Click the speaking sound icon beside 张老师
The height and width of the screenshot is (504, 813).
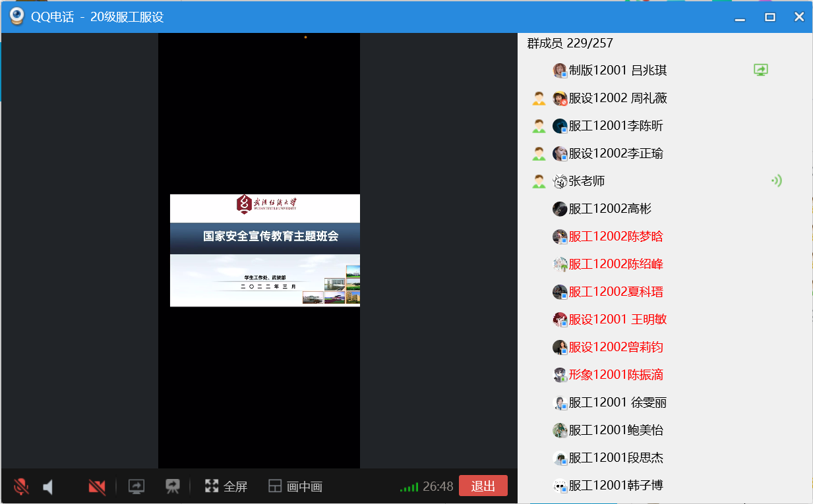click(776, 181)
